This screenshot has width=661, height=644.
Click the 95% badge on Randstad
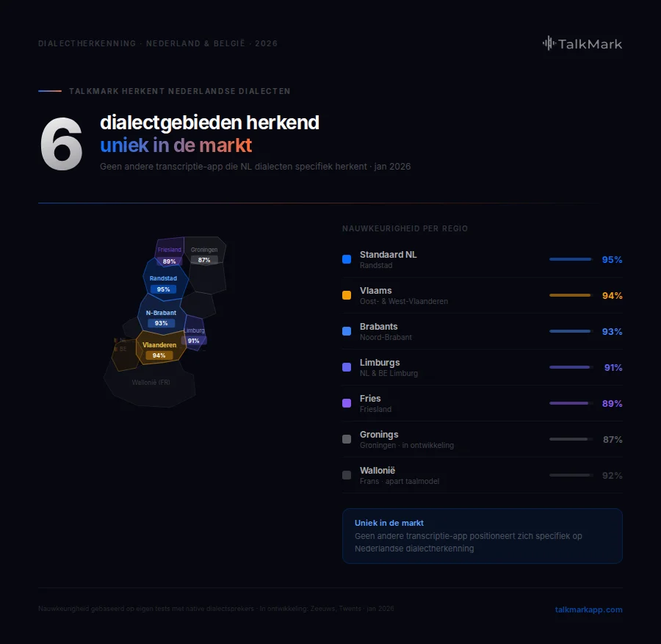(163, 289)
